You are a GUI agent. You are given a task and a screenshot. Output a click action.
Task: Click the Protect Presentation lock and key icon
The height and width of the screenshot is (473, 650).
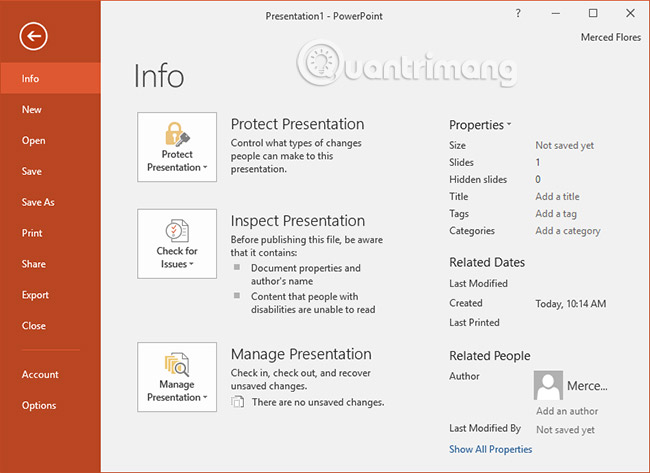point(177,134)
